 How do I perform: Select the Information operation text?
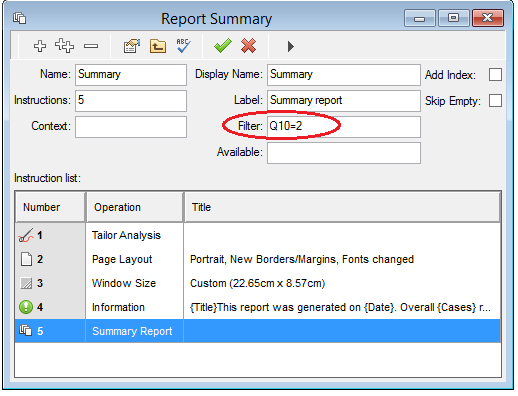pos(118,307)
